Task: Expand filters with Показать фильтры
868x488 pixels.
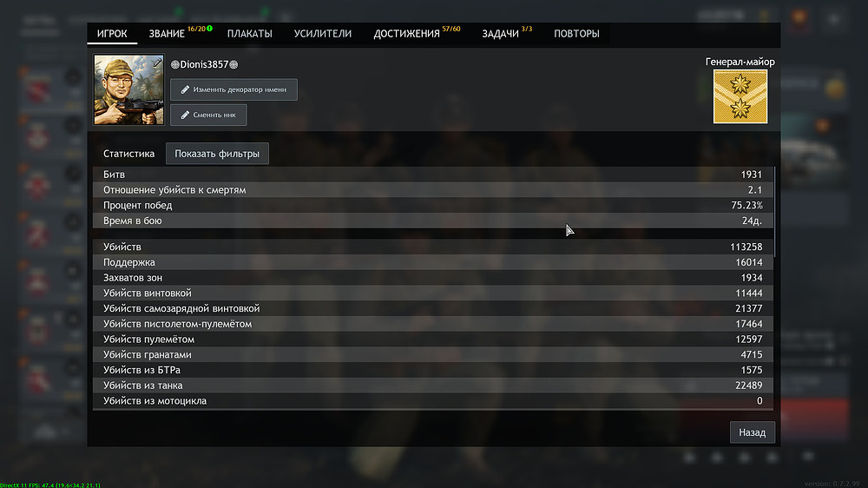Action: pyautogui.click(x=217, y=154)
